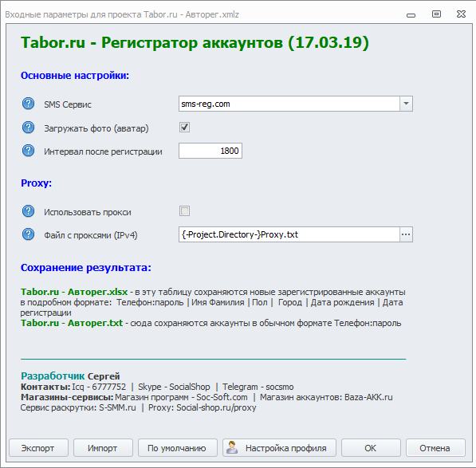Click the Social-shop.ru/proxy text
This screenshot has height=468, width=476.
pos(216,407)
